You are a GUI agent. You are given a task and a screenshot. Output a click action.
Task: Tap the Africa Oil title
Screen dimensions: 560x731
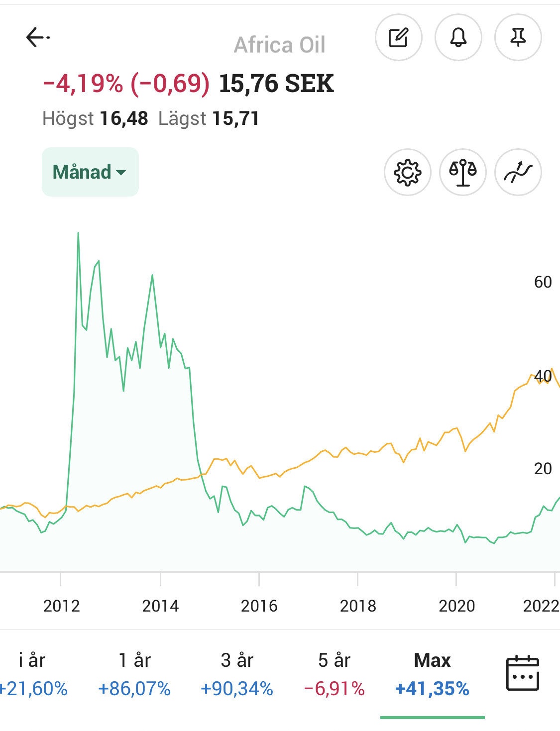click(279, 45)
